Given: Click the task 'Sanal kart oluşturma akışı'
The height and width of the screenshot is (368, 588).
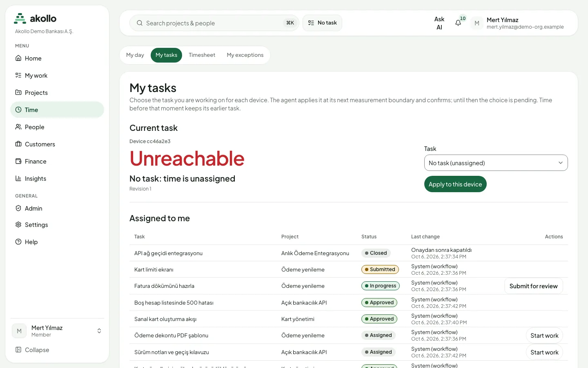Looking at the screenshot, I should click(165, 319).
